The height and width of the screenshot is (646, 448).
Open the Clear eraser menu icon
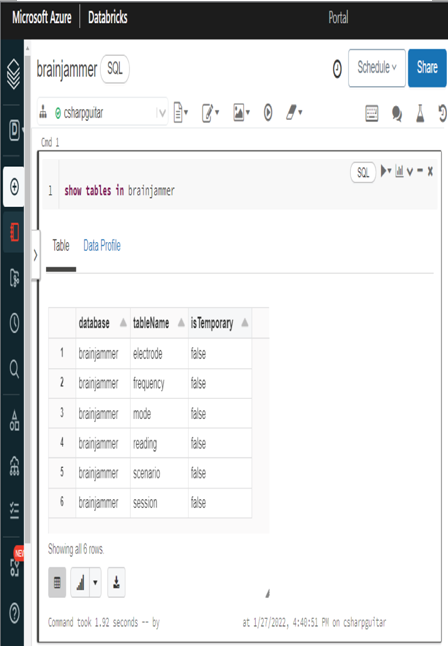[294, 112]
